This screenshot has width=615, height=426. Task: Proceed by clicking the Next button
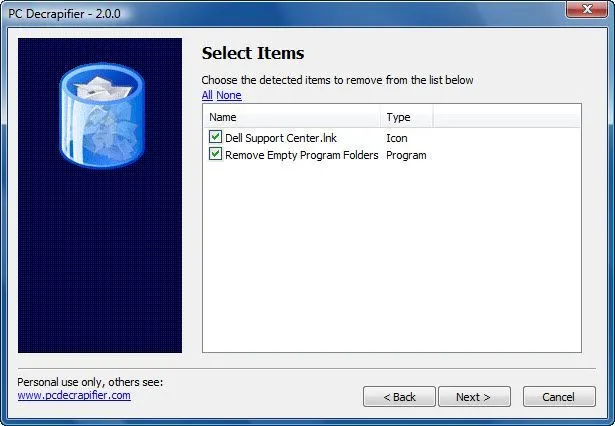click(474, 397)
